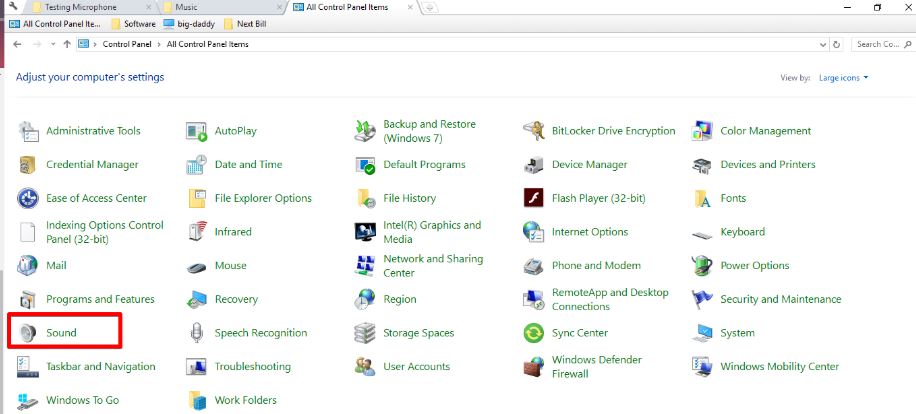
Task: Open the Sync Center icon
Action: [534, 333]
